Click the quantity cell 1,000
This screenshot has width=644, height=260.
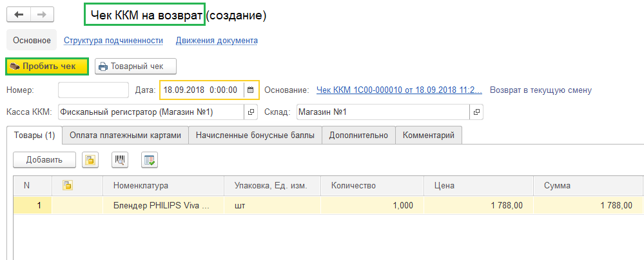point(372,205)
